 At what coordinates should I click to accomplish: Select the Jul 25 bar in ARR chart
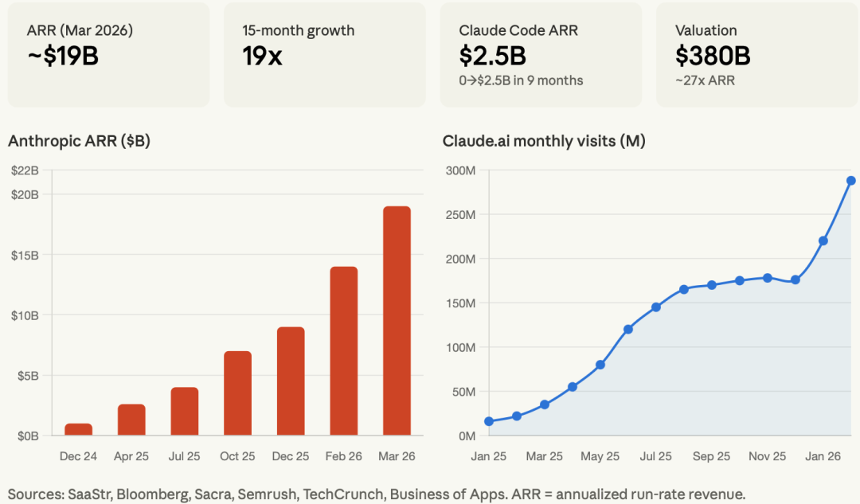tap(185, 411)
